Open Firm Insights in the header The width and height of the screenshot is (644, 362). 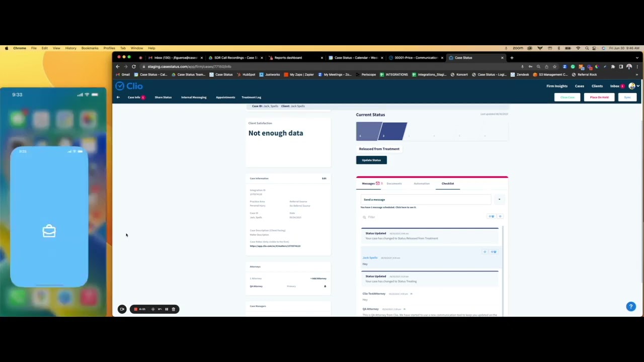(x=557, y=86)
